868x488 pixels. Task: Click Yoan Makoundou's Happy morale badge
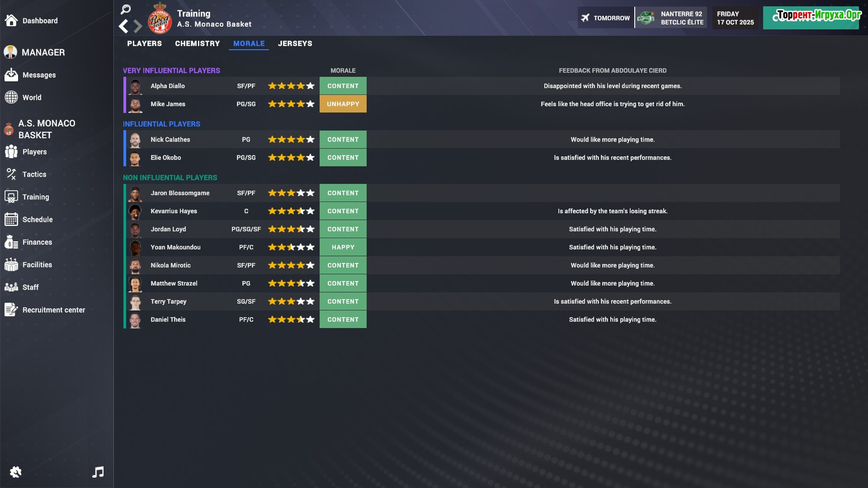pyautogui.click(x=343, y=247)
